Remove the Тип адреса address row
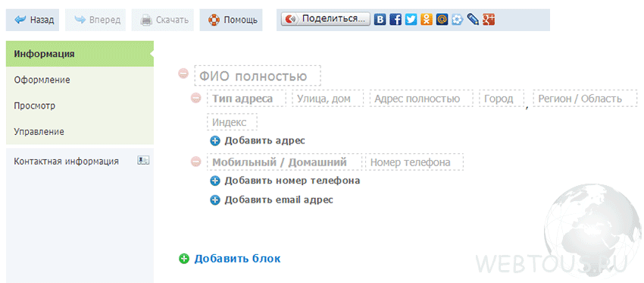 coord(196,98)
